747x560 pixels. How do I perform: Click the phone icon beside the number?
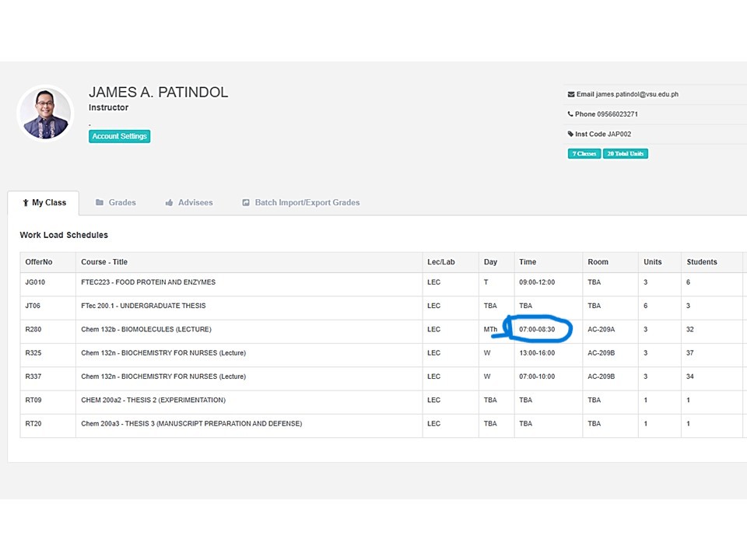tap(571, 114)
